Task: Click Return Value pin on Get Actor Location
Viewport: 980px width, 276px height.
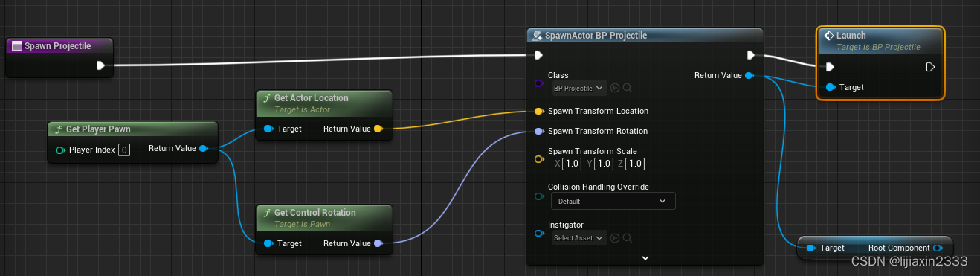Action: tap(378, 129)
